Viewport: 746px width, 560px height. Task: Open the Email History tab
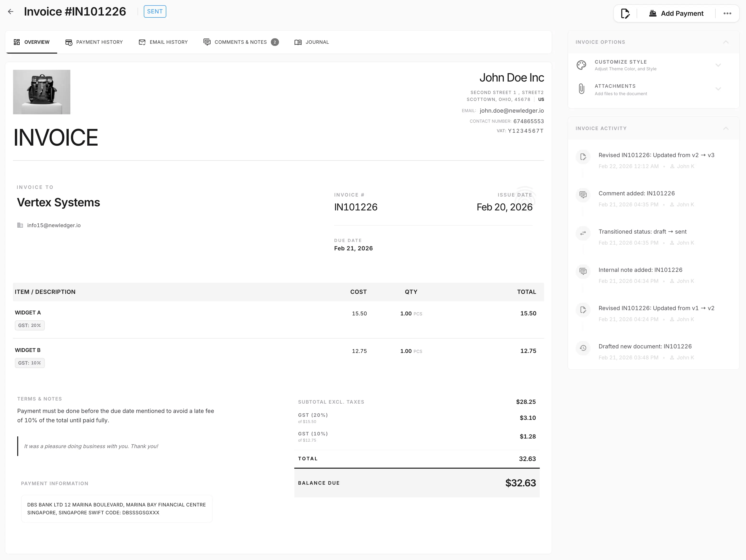(163, 42)
